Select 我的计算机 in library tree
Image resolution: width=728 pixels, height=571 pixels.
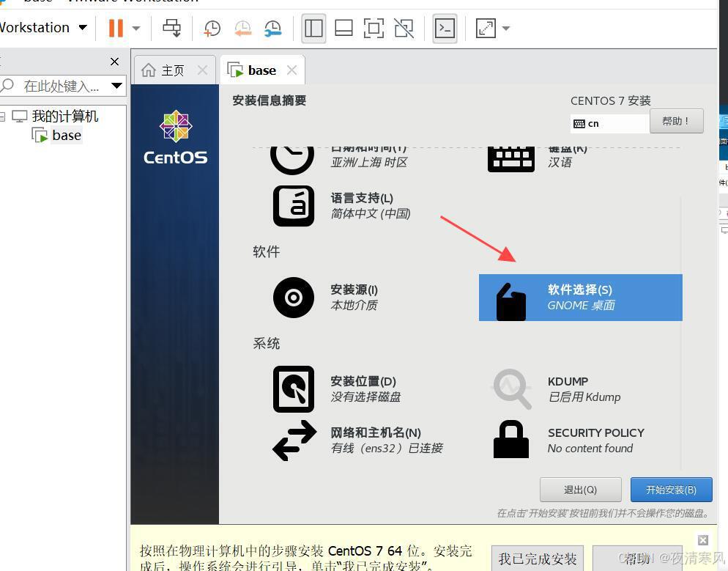[64, 116]
